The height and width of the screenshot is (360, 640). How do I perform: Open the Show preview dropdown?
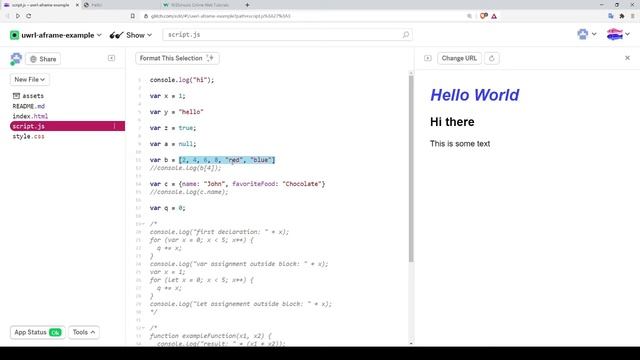point(139,35)
